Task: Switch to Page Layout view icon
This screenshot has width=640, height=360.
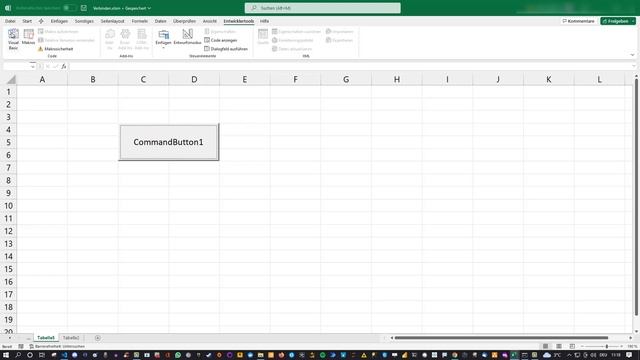Action: (559, 347)
